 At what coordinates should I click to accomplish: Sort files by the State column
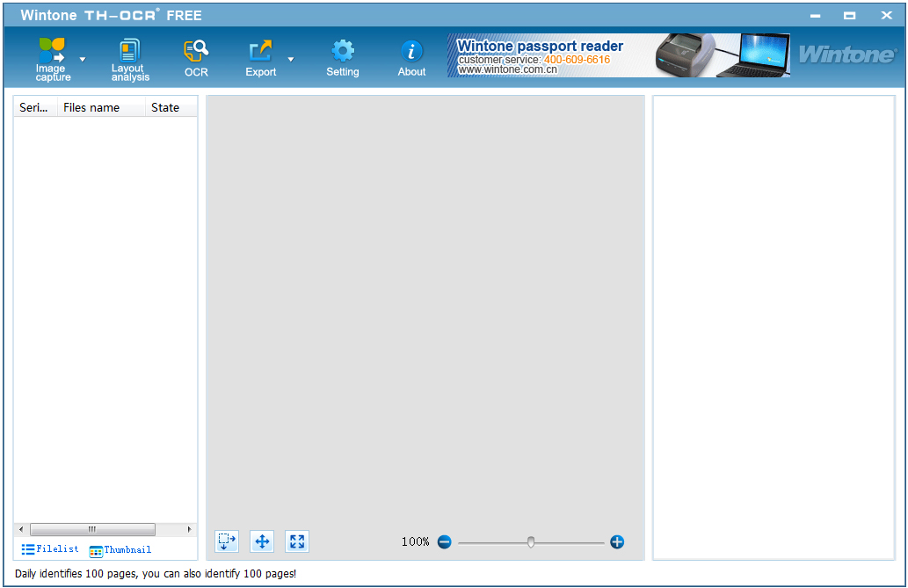(165, 107)
